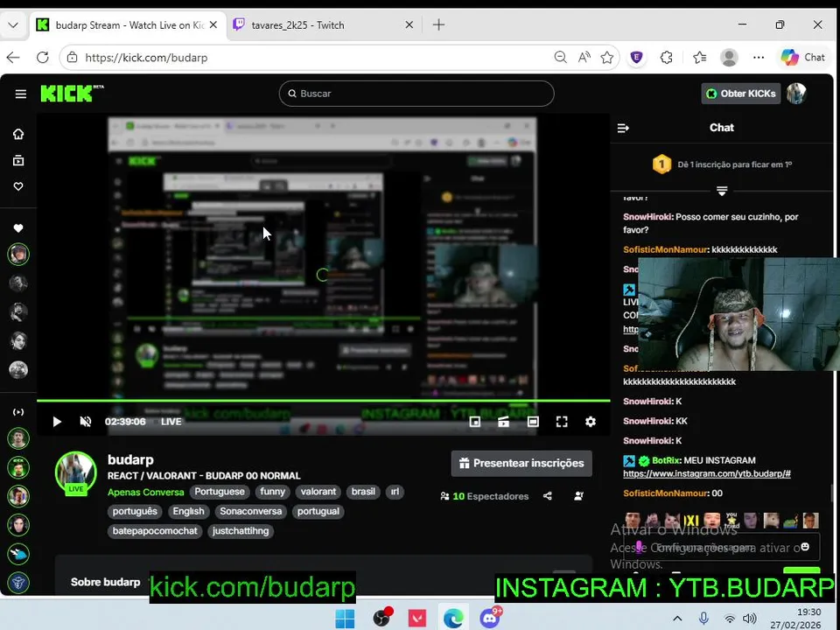Add page to favorites star icon

pyautogui.click(x=607, y=58)
